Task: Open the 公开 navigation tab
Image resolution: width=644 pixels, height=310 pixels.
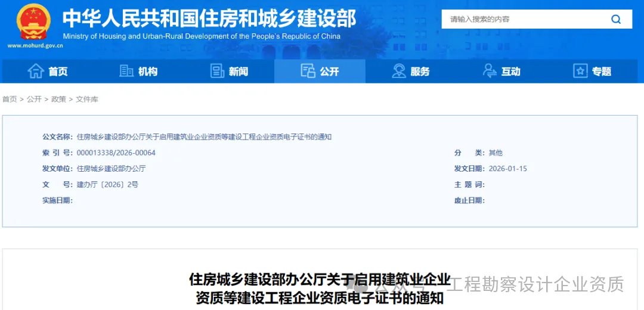Action: (320, 72)
